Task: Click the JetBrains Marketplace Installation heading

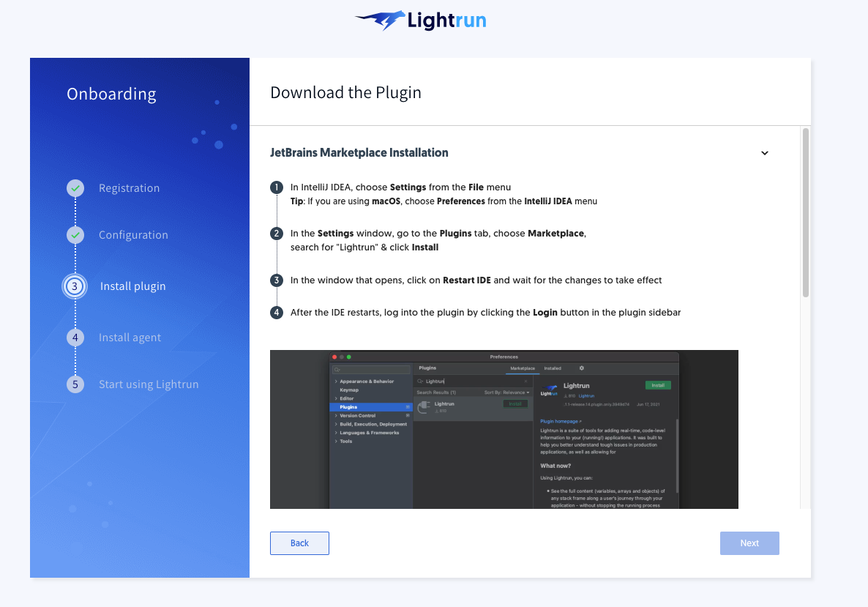Action: pos(359,153)
